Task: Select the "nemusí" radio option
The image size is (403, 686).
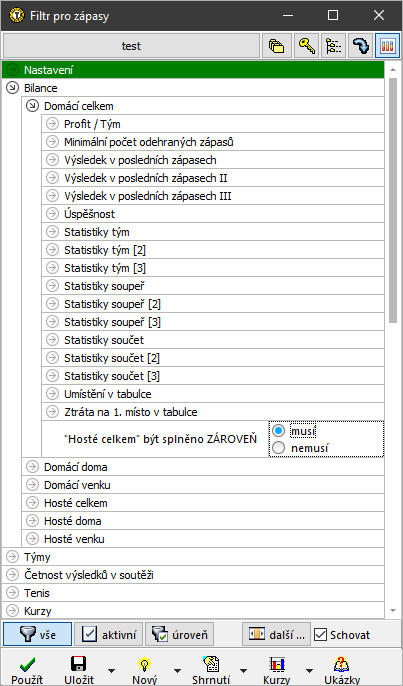Action: point(278,448)
